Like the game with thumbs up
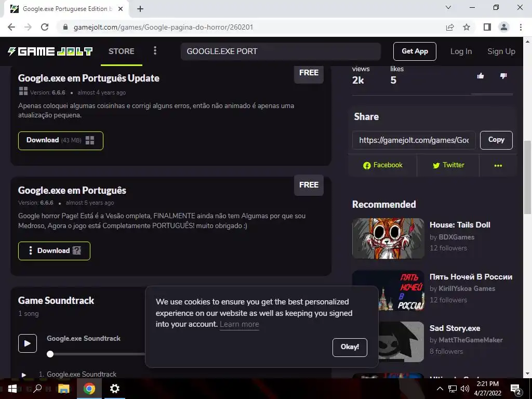The width and height of the screenshot is (532, 399). coord(481,76)
